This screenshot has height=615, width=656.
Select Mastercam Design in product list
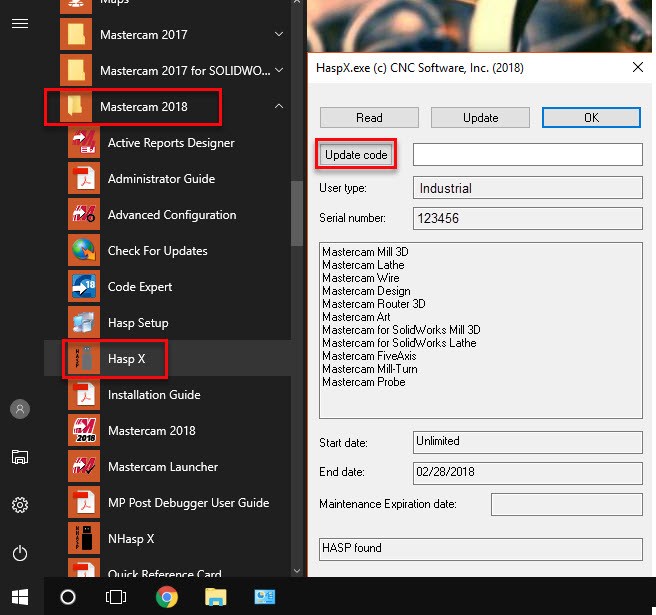[366, 291]
